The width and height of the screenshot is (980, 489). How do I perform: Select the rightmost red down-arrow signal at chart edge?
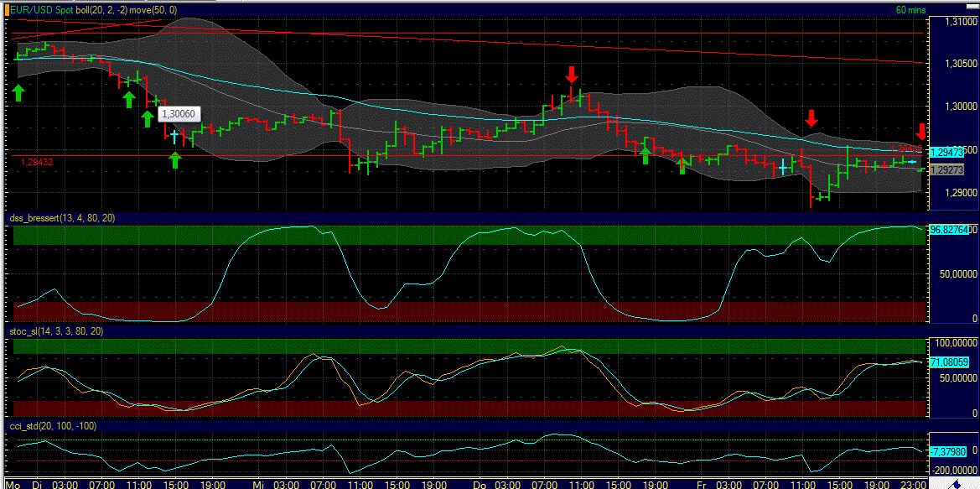click(922, 133)
